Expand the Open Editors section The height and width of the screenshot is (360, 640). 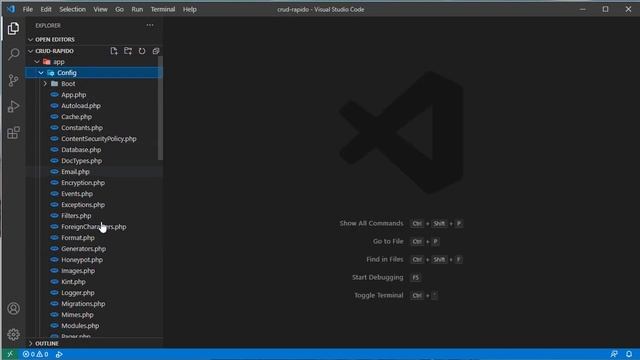94,40
